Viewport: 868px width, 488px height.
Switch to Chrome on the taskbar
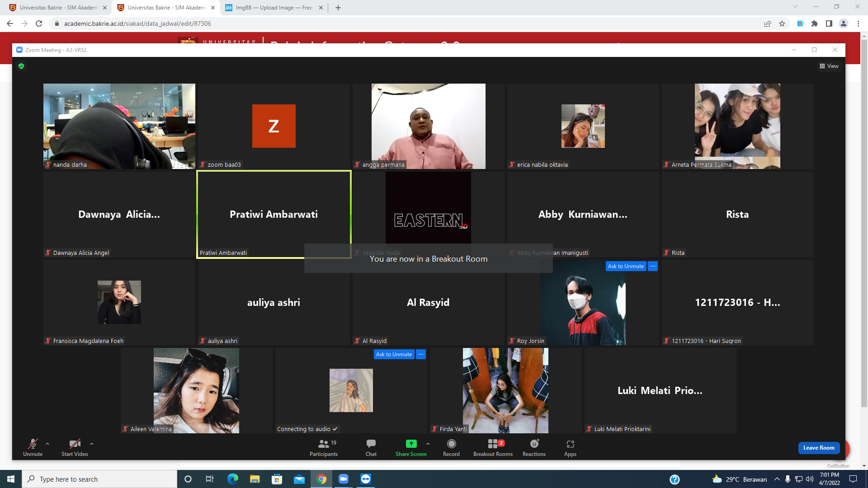click(x=321, y=479)
